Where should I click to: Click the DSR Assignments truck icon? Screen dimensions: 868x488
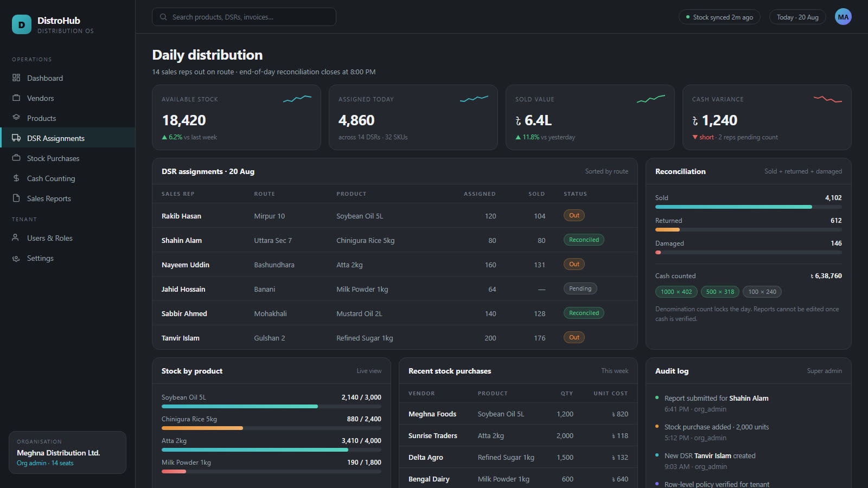16,138
